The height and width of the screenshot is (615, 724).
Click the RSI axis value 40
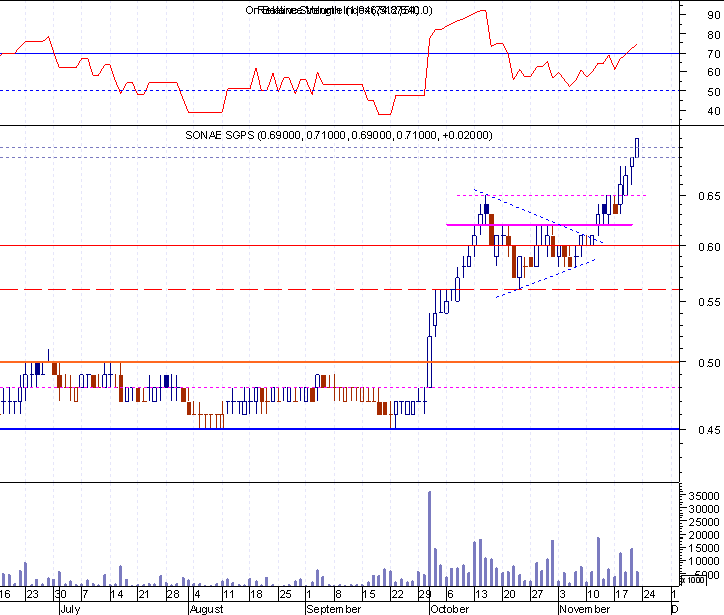[x=714, y=111]
